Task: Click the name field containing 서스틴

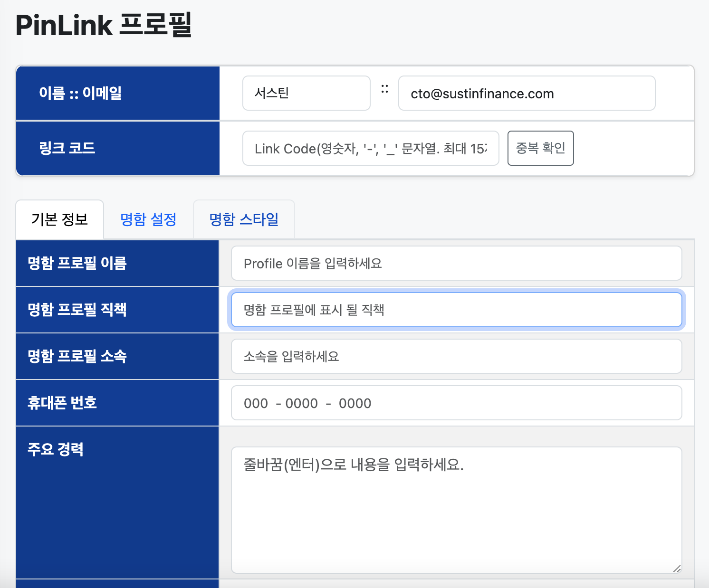Action: 306,93
